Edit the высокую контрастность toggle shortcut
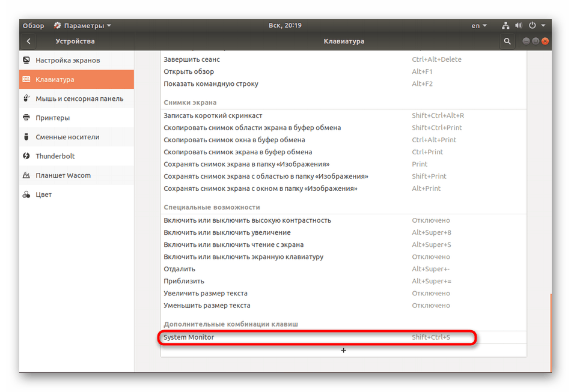The image size is (571, 392). pos(343,220)
